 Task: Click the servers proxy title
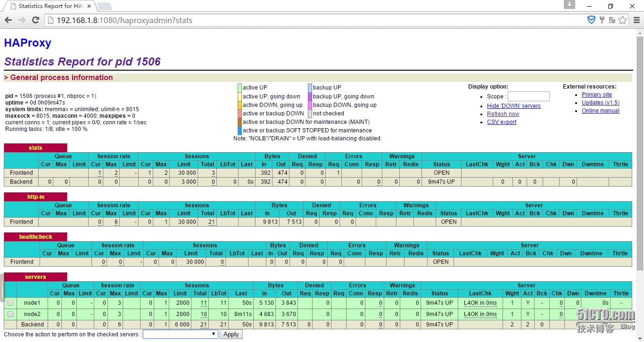[35, 277]
